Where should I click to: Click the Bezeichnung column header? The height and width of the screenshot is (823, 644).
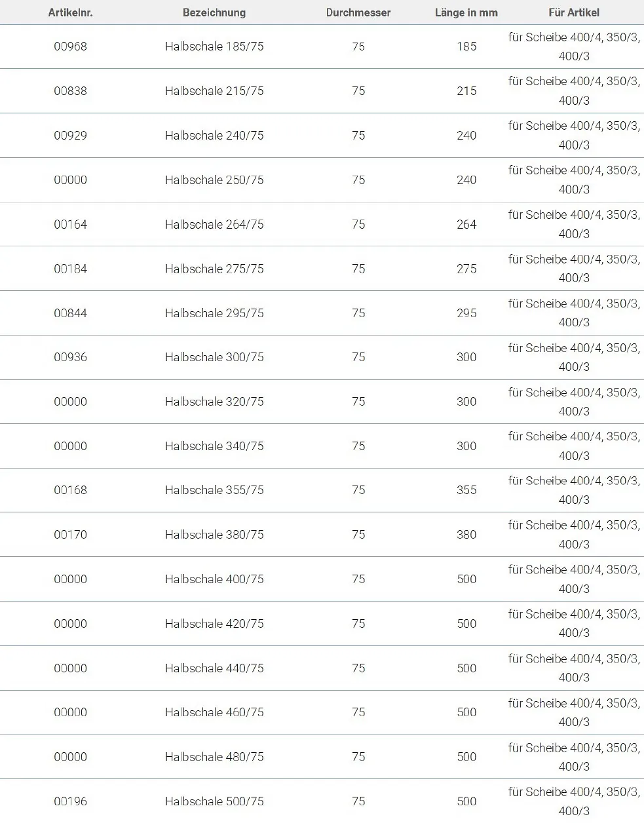click(x=214, y=12)
